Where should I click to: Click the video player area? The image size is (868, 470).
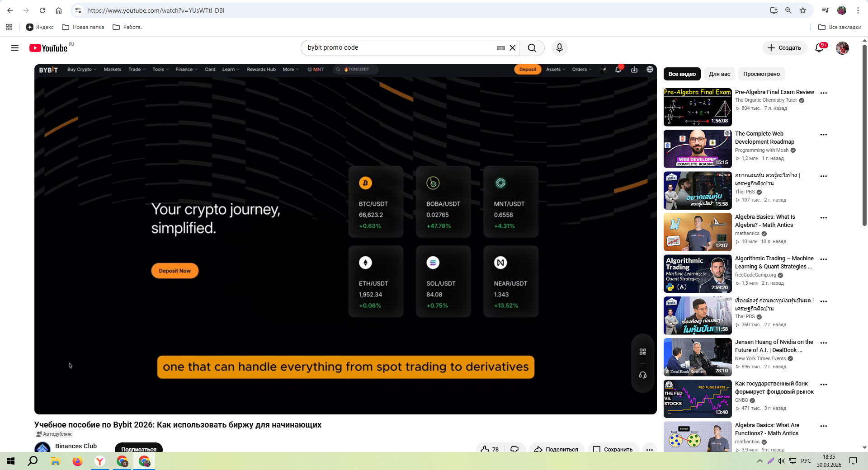coord(345,239)
